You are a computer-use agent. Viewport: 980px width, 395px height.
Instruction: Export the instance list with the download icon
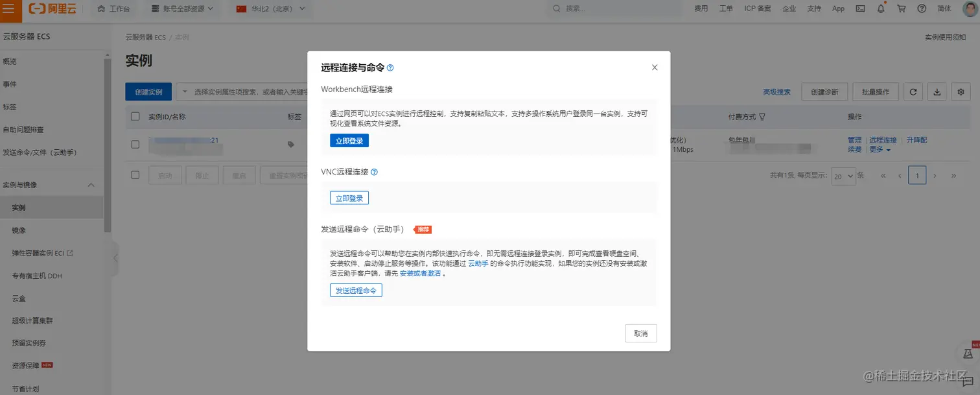[x=937, y=92]
